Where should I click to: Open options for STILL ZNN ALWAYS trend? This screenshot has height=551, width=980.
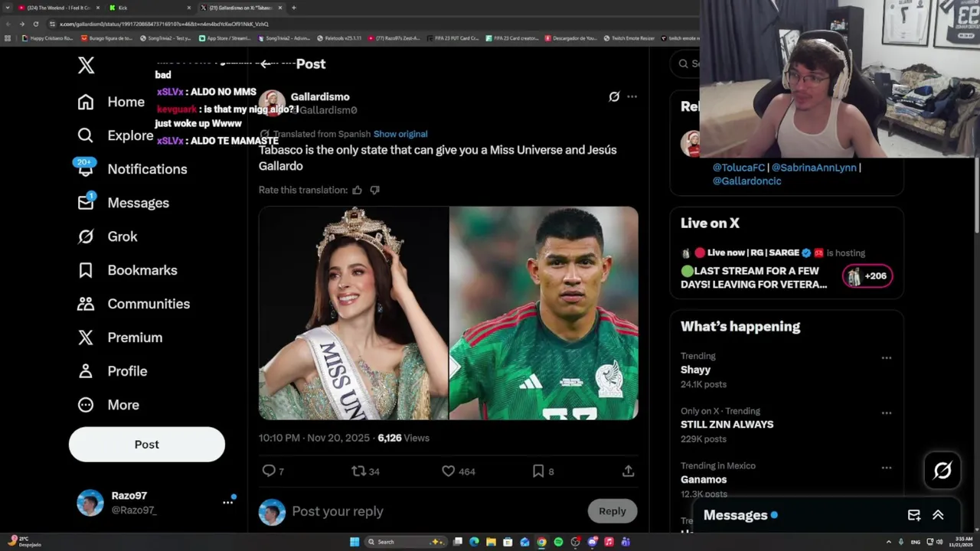[886, 413]
